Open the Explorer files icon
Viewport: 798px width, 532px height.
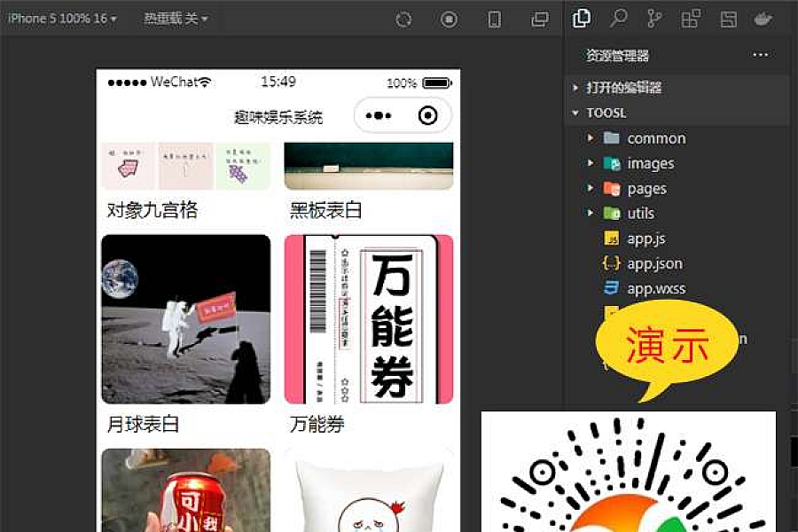pos(581,19)
